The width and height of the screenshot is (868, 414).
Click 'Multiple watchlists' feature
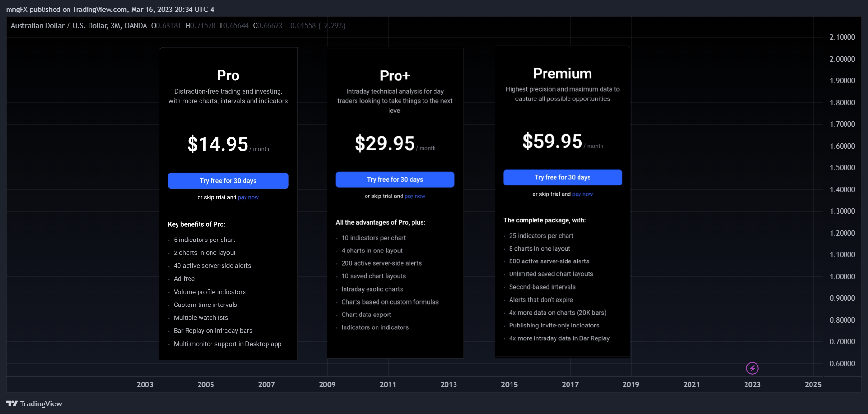201,318
